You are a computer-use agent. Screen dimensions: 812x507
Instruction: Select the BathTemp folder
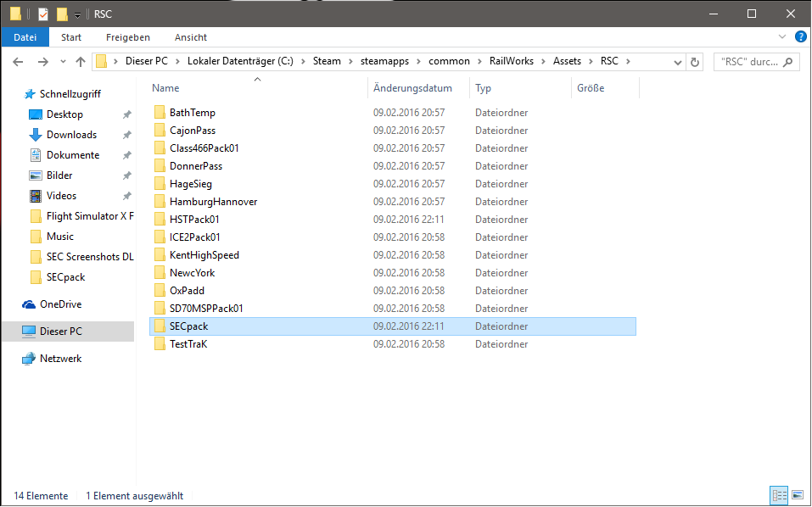click(x=192, y=112)
